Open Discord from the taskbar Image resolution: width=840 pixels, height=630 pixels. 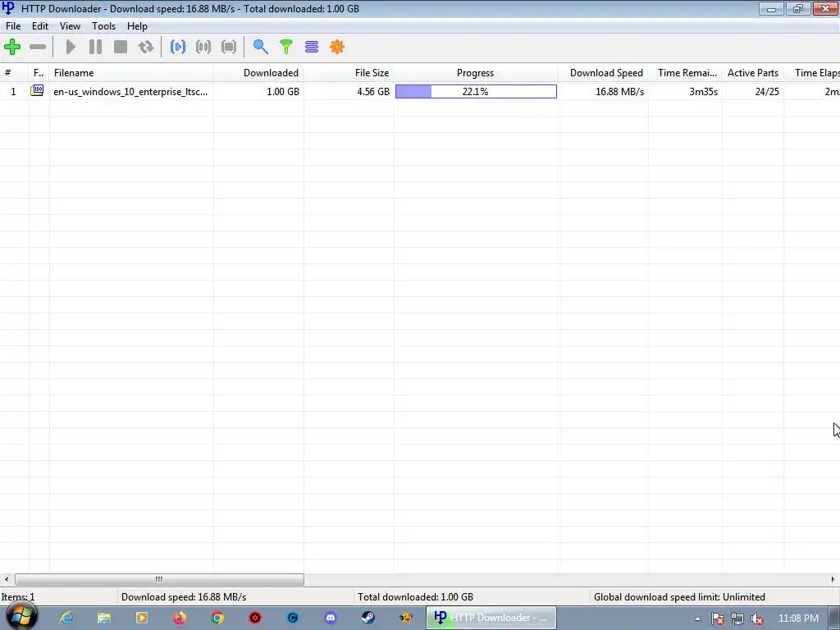(331, 618)
